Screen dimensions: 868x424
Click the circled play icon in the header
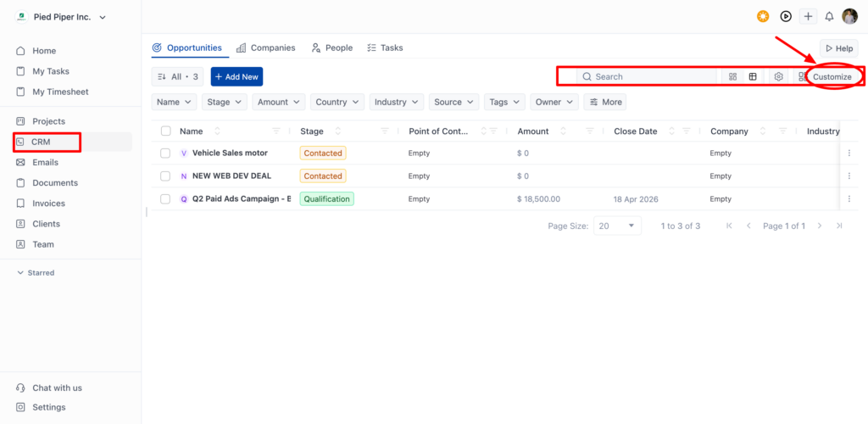coord(786,17)
